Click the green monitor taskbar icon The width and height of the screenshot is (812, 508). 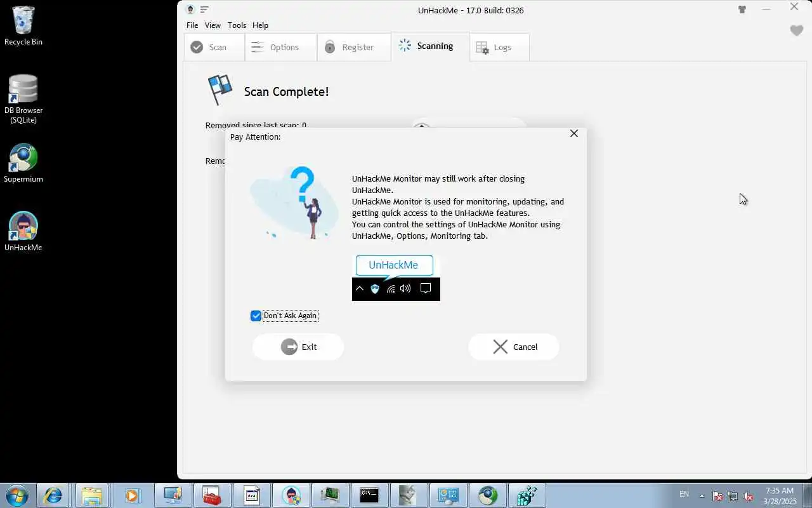(330, 495)
